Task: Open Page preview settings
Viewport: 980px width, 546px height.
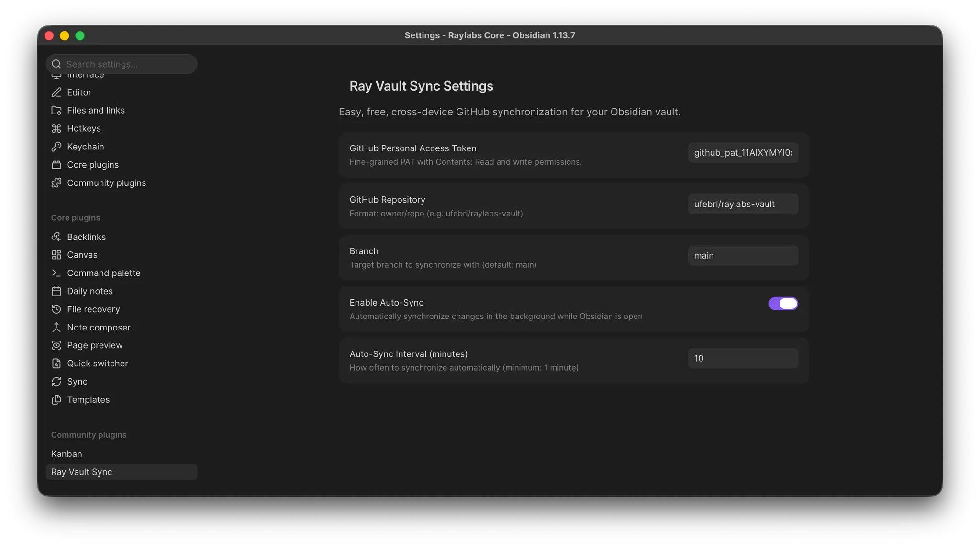Action: pyautogui.click(x=122, y=345)
